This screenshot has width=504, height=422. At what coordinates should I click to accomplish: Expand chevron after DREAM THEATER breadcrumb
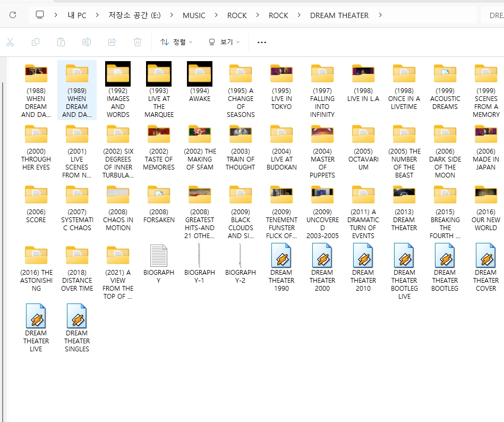(380, 15)
